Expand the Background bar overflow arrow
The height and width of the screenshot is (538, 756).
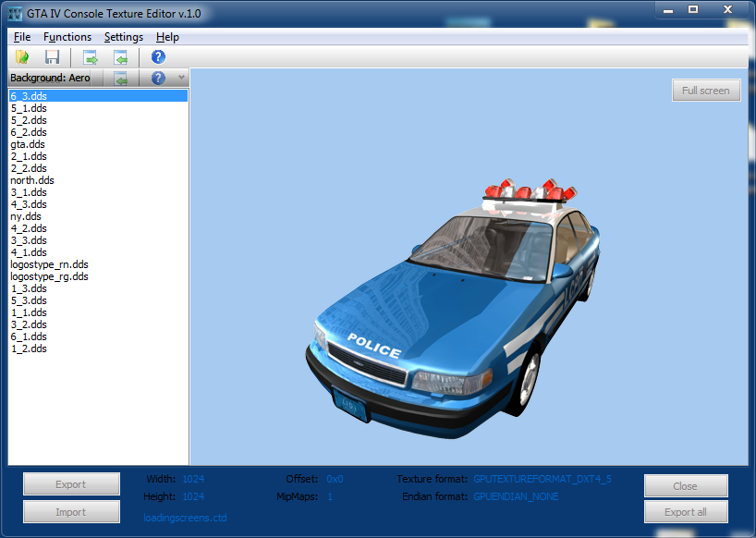[x=181, y=79]
